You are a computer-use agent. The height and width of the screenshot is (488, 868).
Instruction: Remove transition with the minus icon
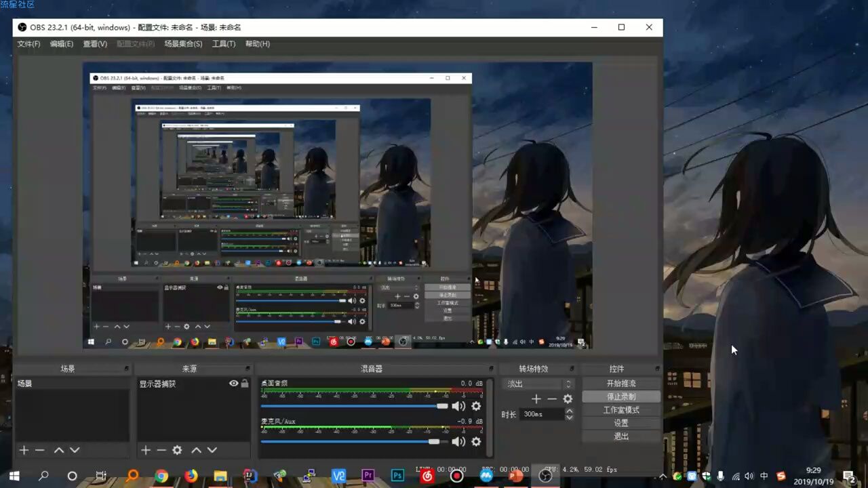pos(552,399)
